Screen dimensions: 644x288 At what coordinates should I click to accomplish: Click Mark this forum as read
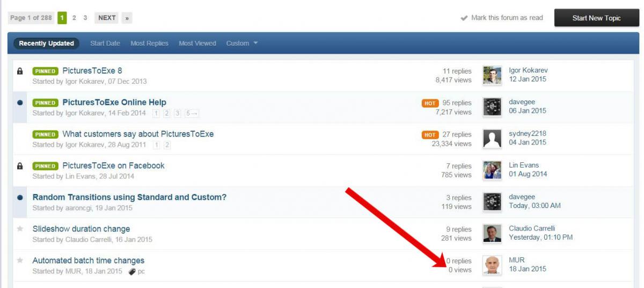(x=507, y=18)
